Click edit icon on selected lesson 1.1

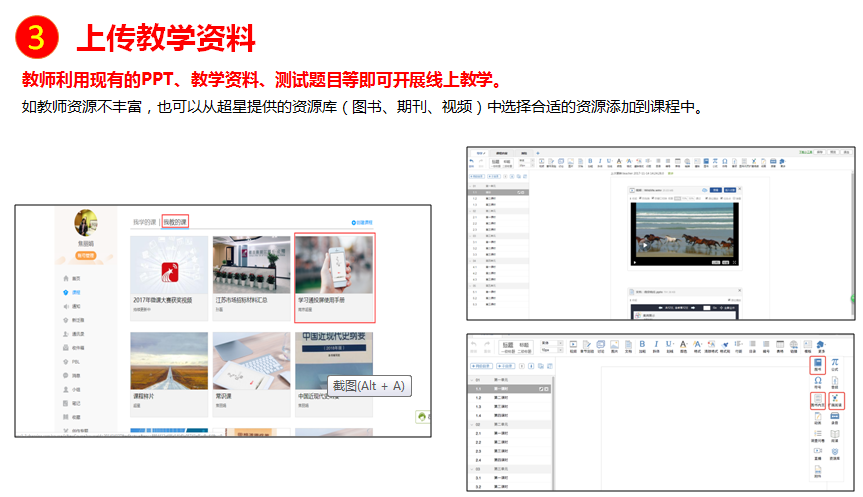pos(541,389)
